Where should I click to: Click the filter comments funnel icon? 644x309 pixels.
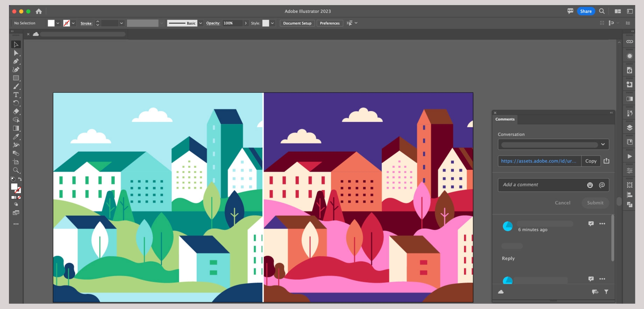point(606,292)
